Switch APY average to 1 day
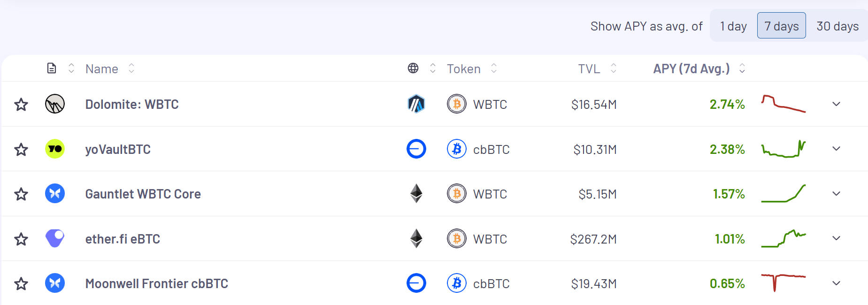Viewport: 868px width, 305px height. pyautogui.click(x=733, y=26)
